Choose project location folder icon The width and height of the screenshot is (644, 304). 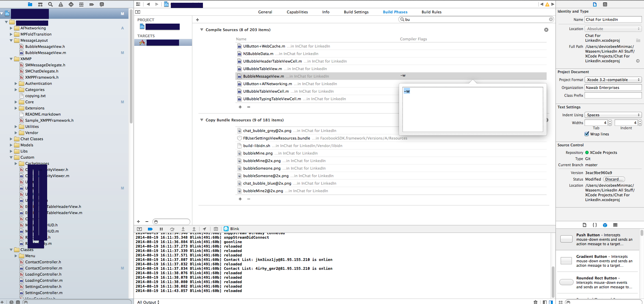638,40
